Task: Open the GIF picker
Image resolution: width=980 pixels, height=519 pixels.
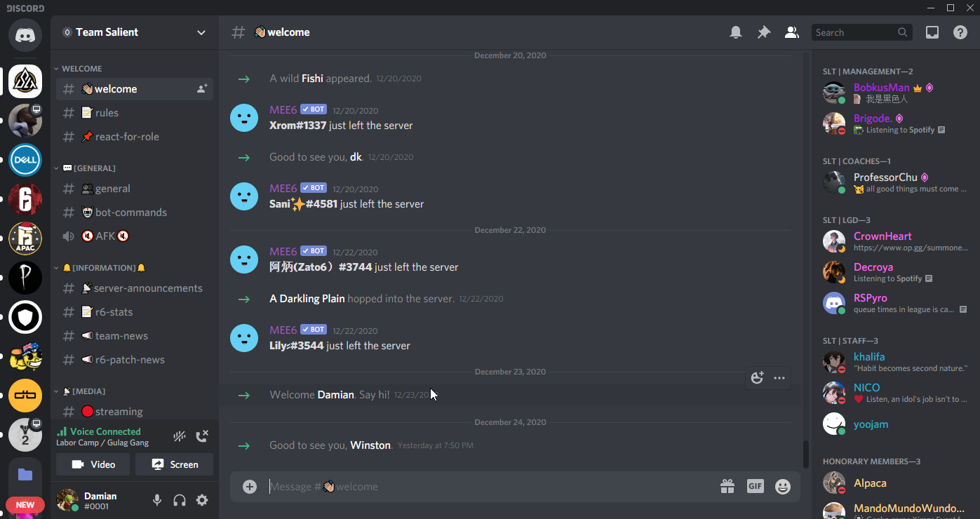Action: coord(755,486)
